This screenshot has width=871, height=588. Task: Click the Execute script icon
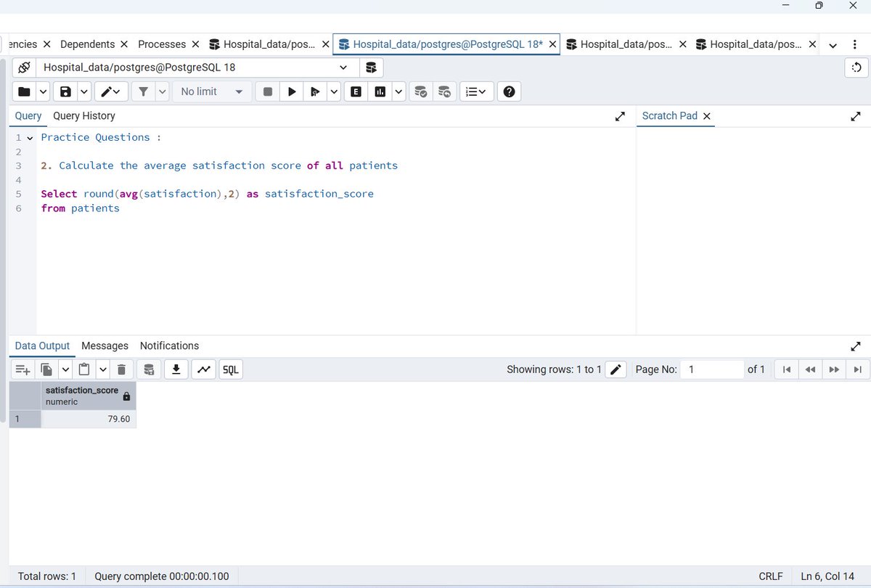(315, 91)
